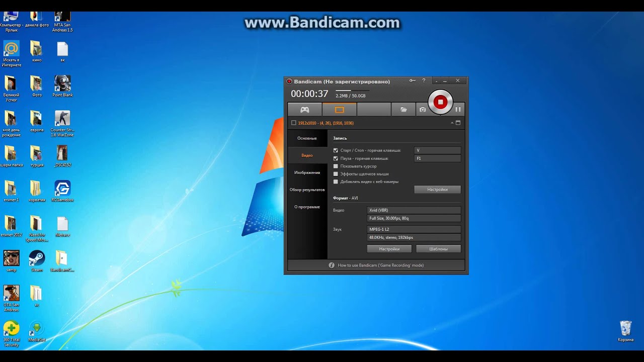Click the MPEG-1 L2 audio codec field
644x362 pixels.
(414, 229)
